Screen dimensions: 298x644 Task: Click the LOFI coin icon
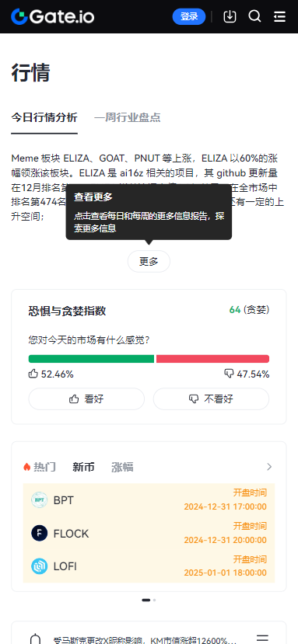[40, 566]
